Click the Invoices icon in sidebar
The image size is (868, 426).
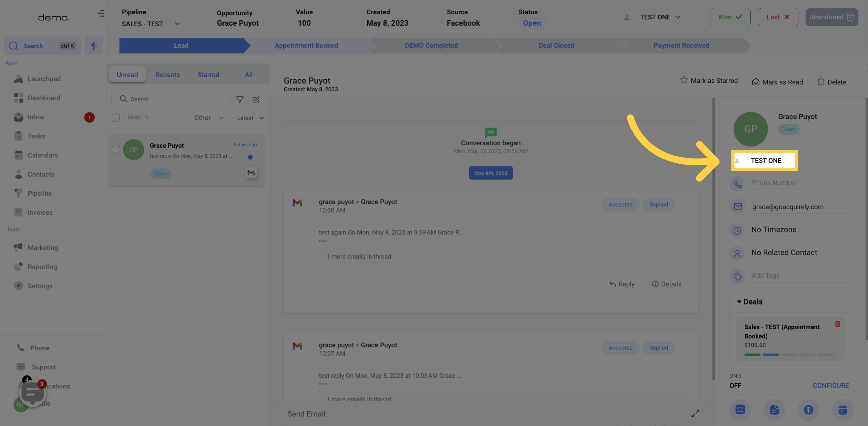(18, 213)
